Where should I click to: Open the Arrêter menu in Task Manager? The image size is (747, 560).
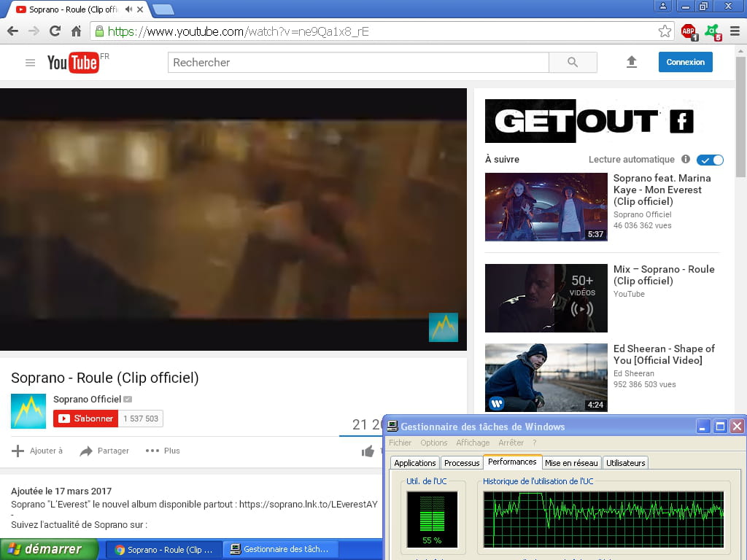click(x=511, y=443)
